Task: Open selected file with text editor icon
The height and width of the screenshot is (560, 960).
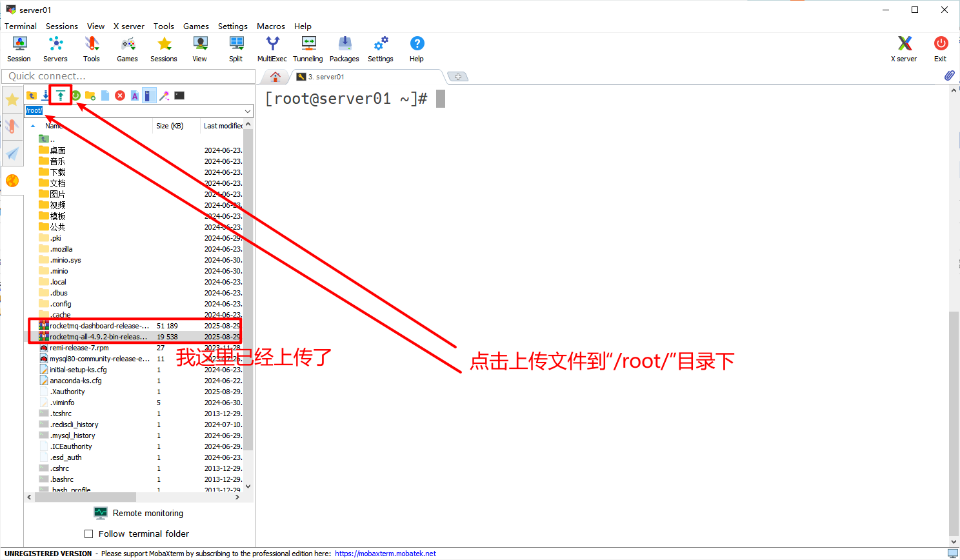Action: 135,95
